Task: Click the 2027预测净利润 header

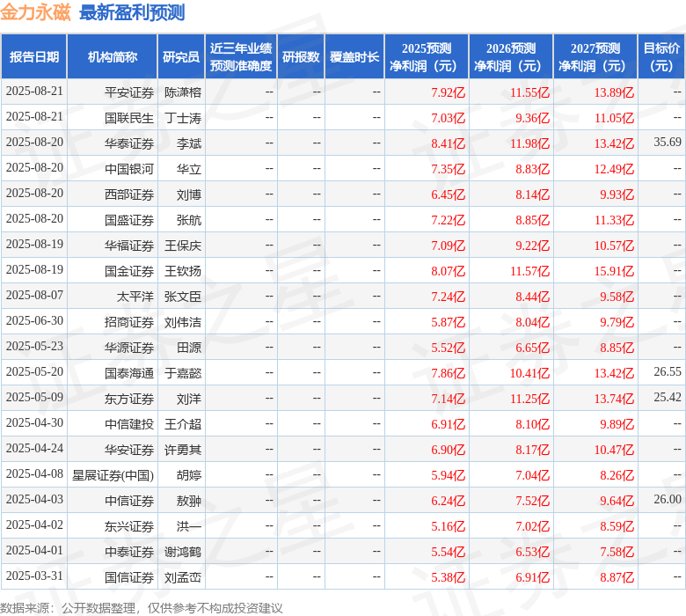Action: [595, 57]
